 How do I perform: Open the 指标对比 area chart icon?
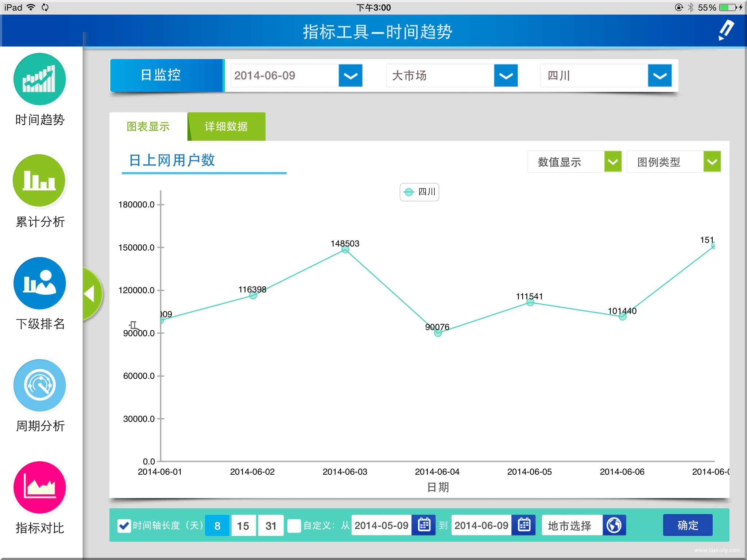pos(39,487)
